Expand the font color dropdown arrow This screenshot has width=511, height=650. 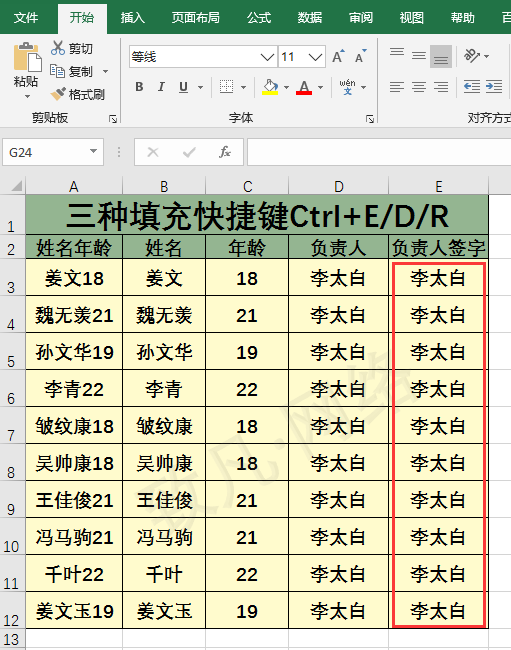tap(320, 87)
